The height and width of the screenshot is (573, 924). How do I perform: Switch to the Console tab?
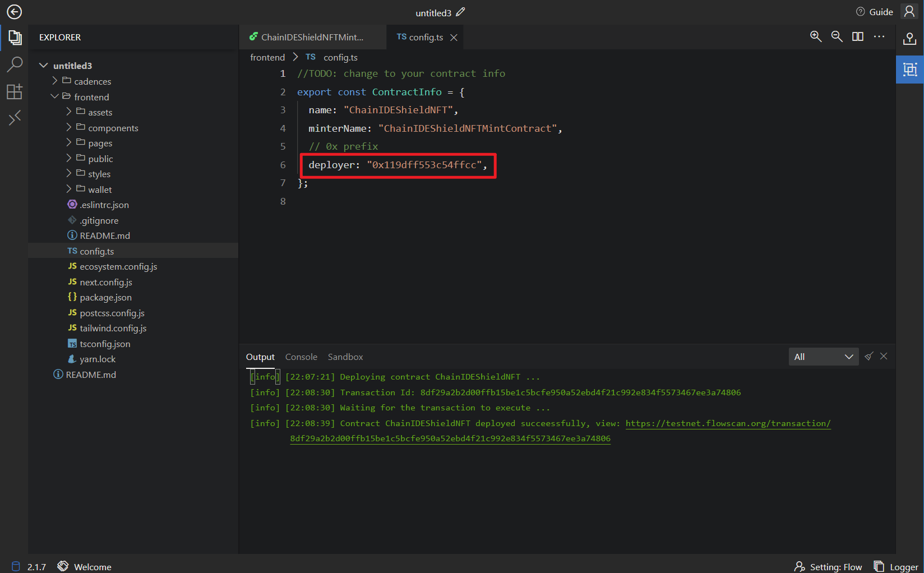click(301, 357)
